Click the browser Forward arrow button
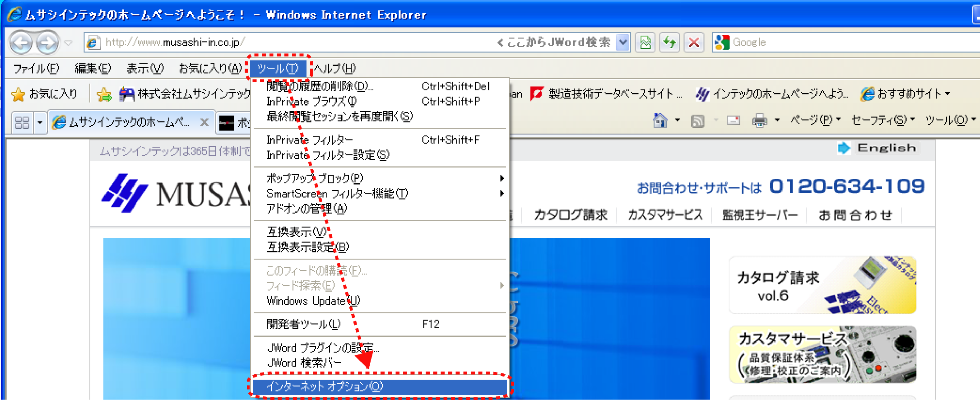The width and height of the screenshot is (980, 400). (x=47, y=42)
